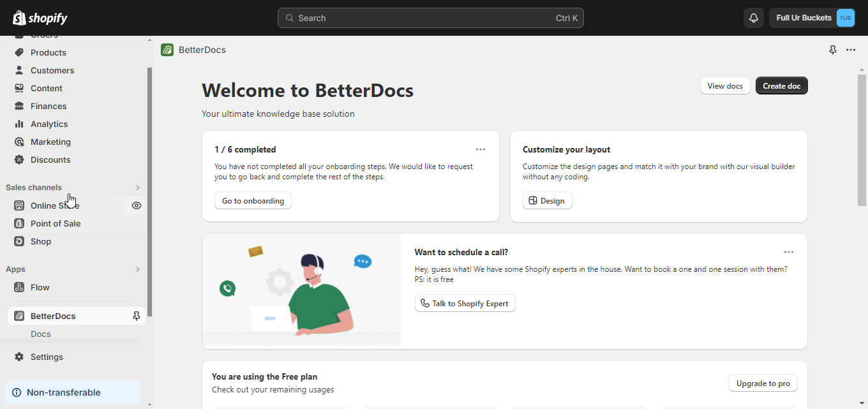Expand the Apps section chevron
868x409 pixels.
[x=137, y=269]
